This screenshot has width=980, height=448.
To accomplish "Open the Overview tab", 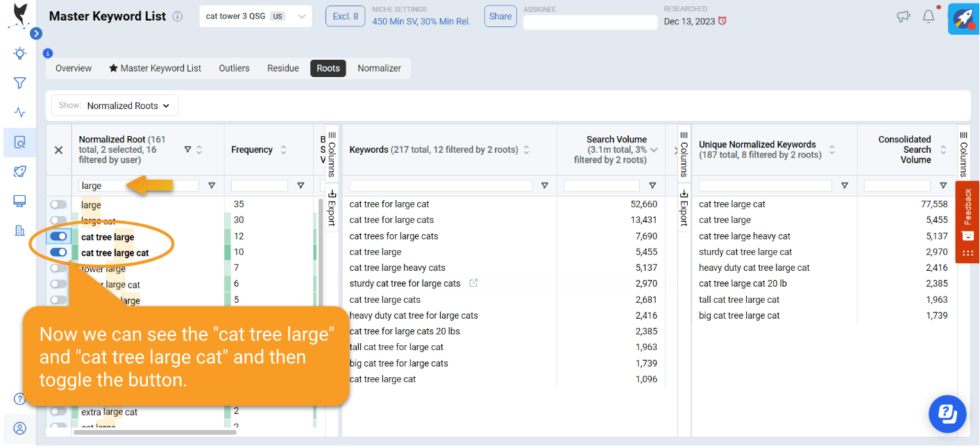I will (73, 68).
